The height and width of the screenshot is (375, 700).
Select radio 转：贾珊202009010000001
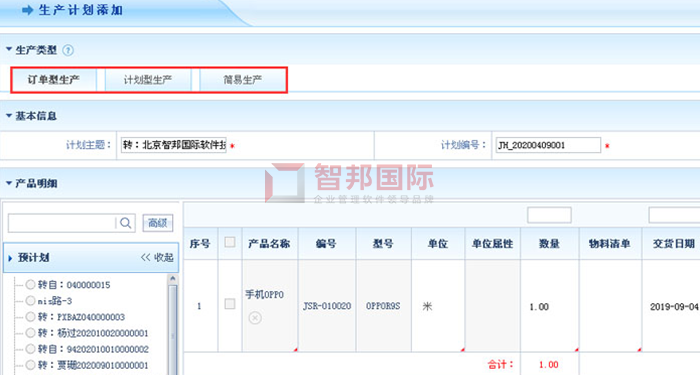click(x=30, y=365)
